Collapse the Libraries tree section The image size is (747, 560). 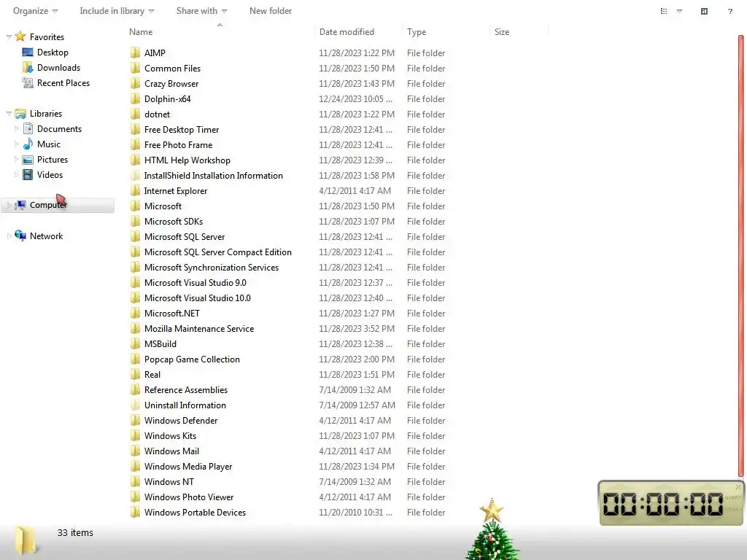pos(9,113)
